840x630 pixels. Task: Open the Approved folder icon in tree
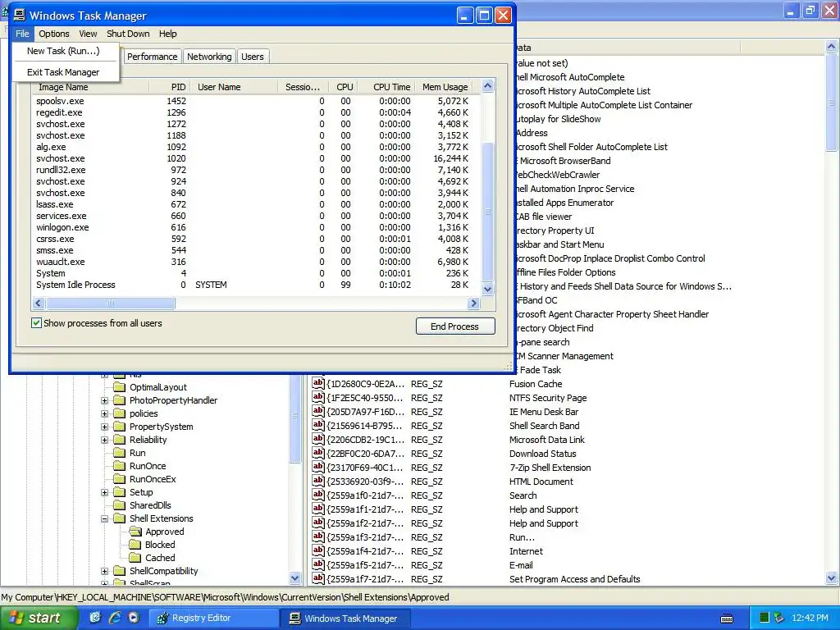(135, 532)
